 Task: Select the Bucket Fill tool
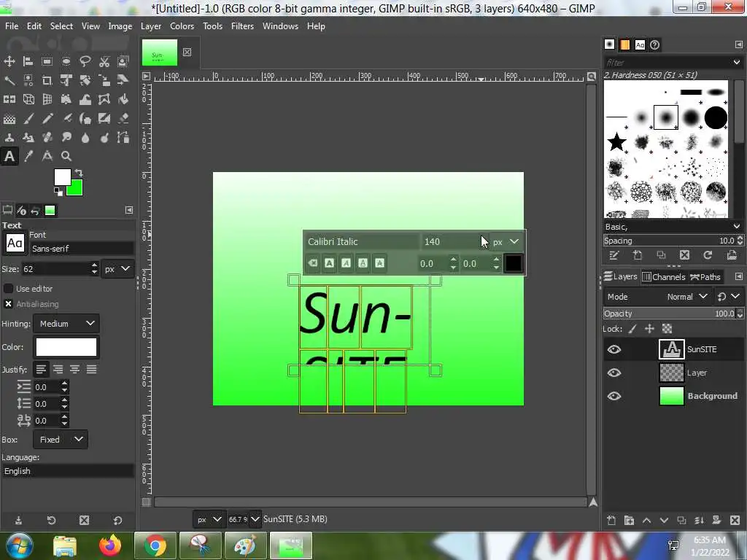click(x=123, y=99)
